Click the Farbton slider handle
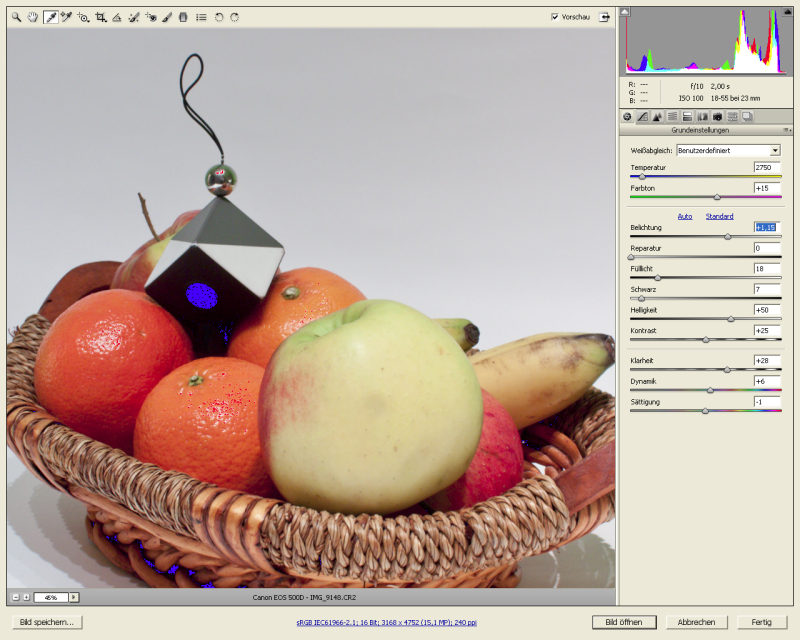The image size is (800, 640). pos(717,197)
